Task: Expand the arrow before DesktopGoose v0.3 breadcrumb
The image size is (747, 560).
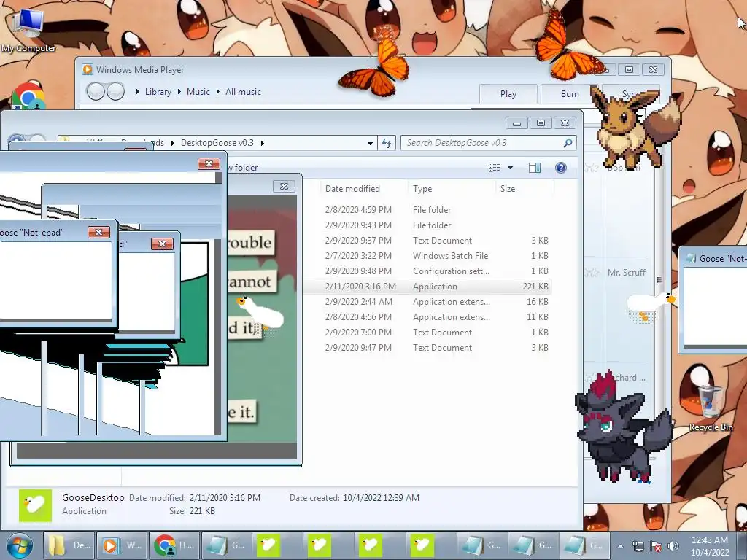Action: coord(172,143)
